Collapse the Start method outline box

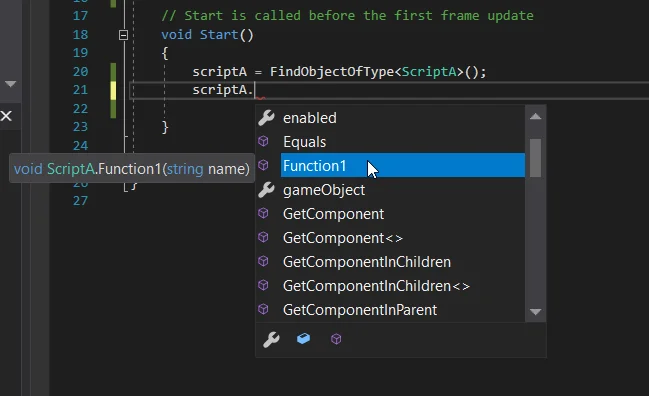click(123, 35)
